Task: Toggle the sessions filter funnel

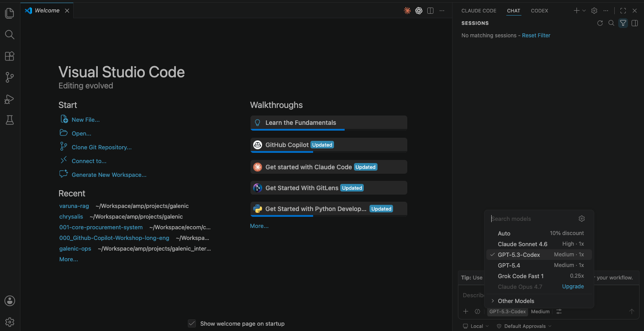Action: [x=623, y=23]
